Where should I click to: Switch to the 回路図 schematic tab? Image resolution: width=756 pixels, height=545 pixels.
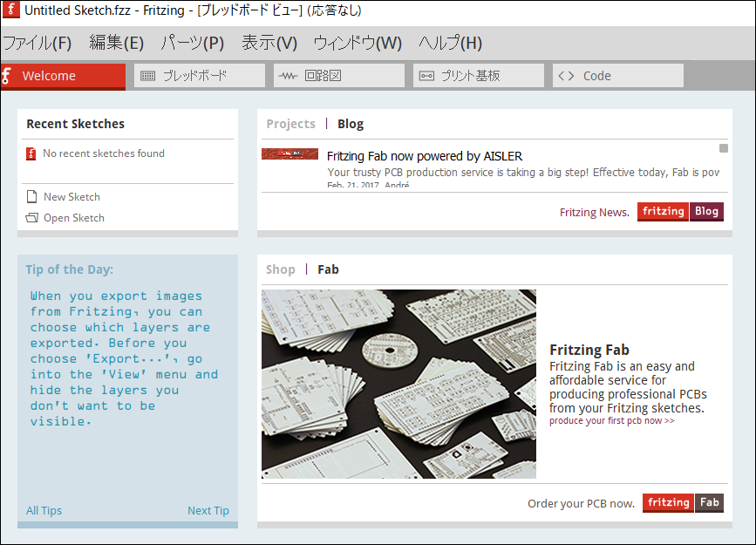339,76
